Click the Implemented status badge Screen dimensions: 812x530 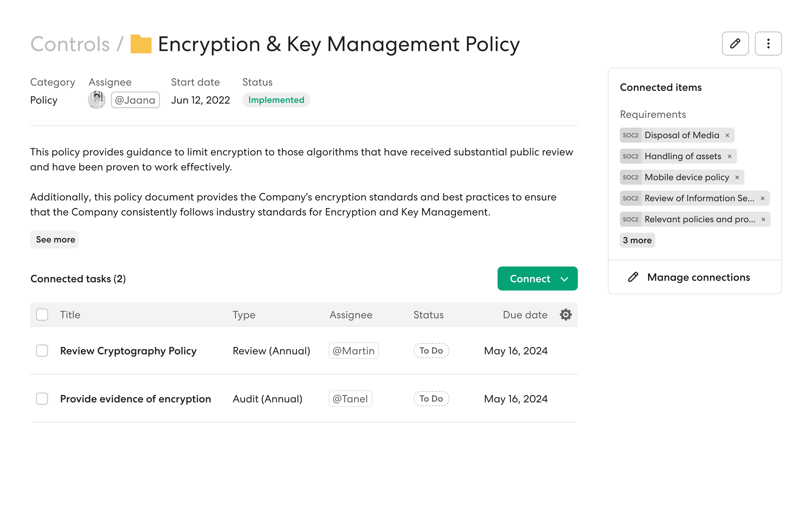pos(276,100)
